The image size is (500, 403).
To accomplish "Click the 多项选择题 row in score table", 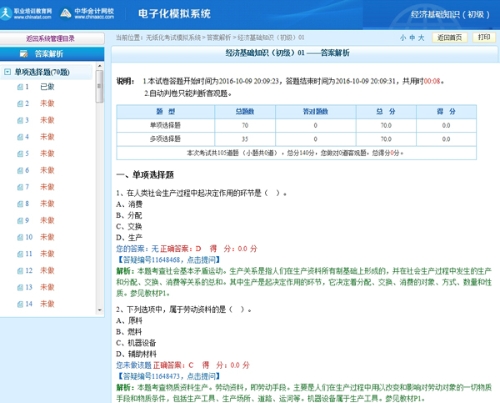I will (296, 139).
